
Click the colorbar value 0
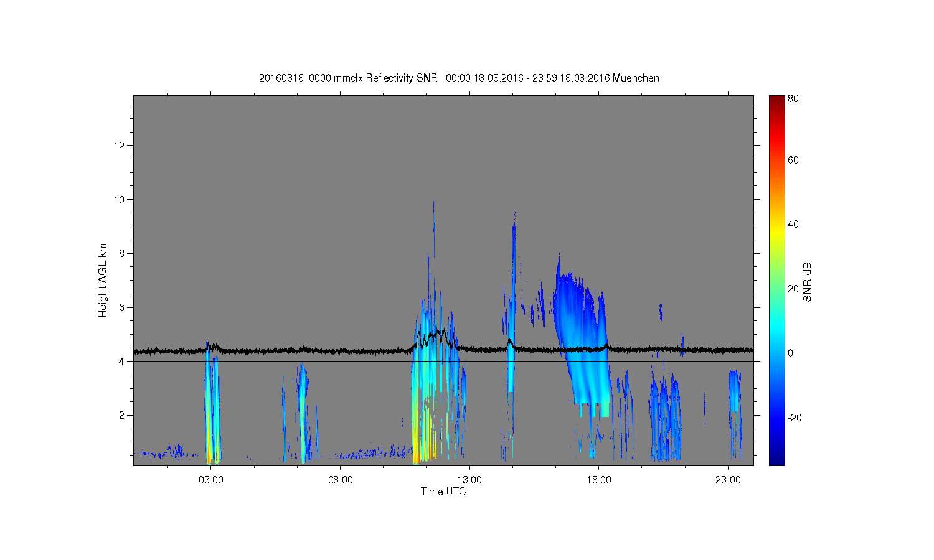[791, 353]
